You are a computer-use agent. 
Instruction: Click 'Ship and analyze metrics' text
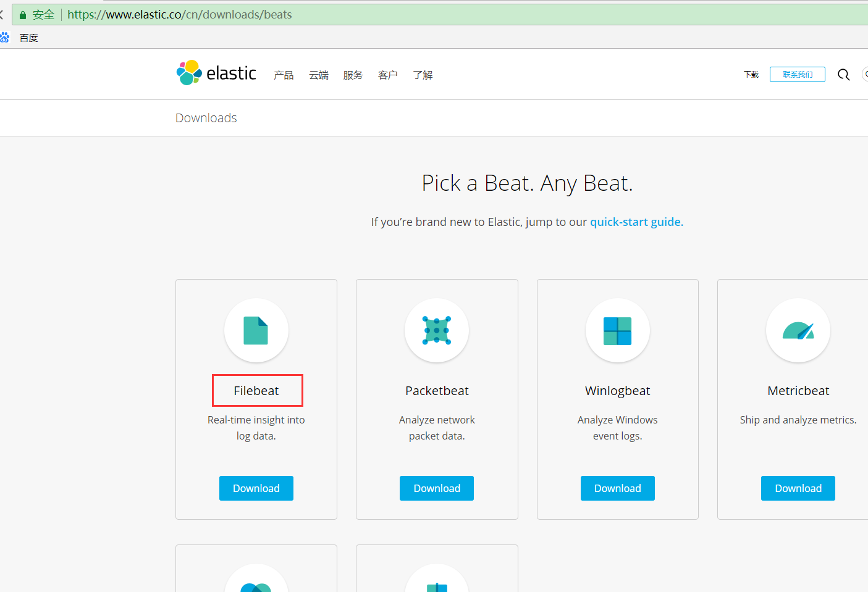(798, 420)
